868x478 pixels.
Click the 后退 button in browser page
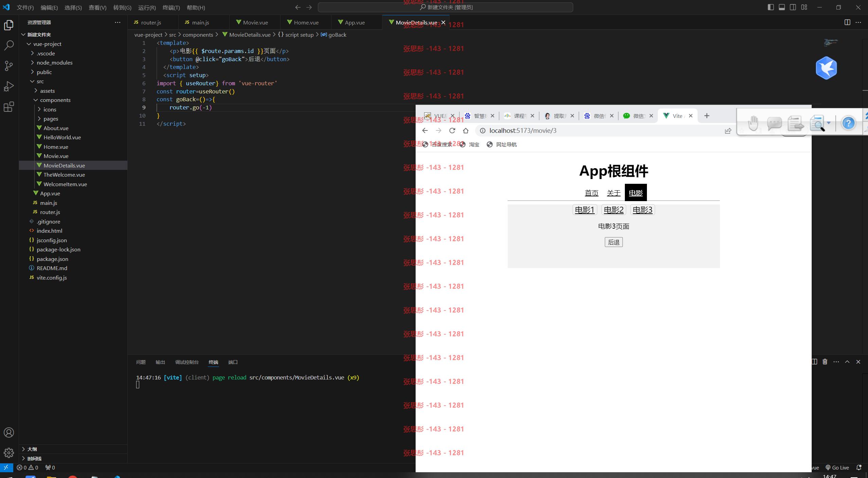pyautogui.click(x=614, y=242)
